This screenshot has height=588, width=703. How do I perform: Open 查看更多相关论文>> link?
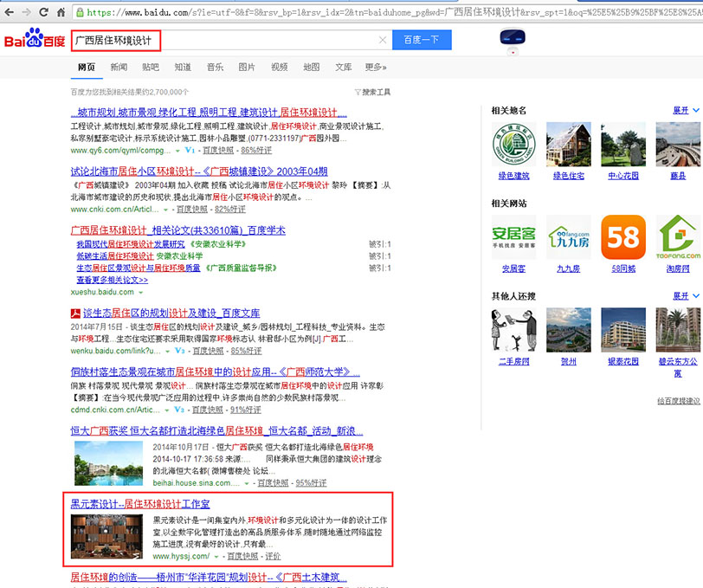112,280
